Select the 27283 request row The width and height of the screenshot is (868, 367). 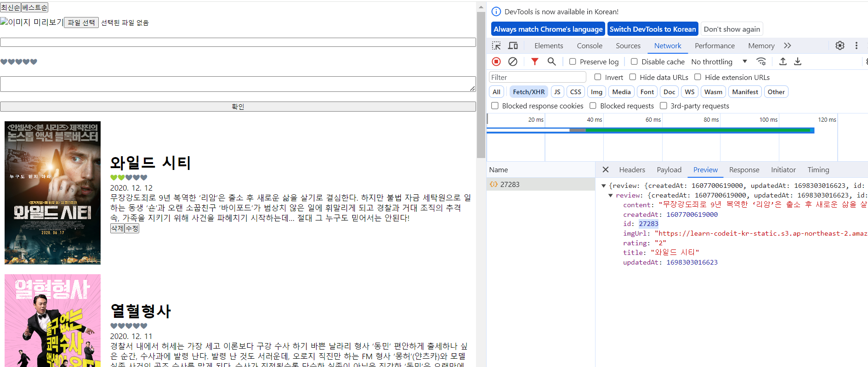tap(541, 184)
